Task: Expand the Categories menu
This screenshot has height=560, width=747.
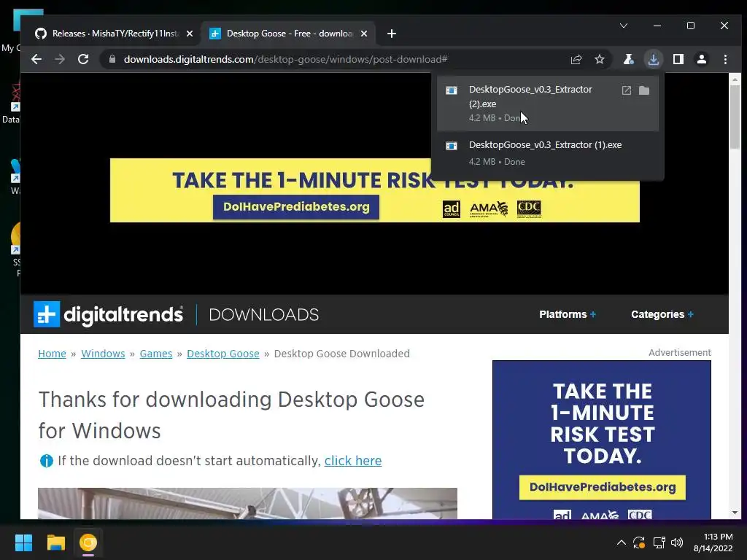Action: point(662,314)
